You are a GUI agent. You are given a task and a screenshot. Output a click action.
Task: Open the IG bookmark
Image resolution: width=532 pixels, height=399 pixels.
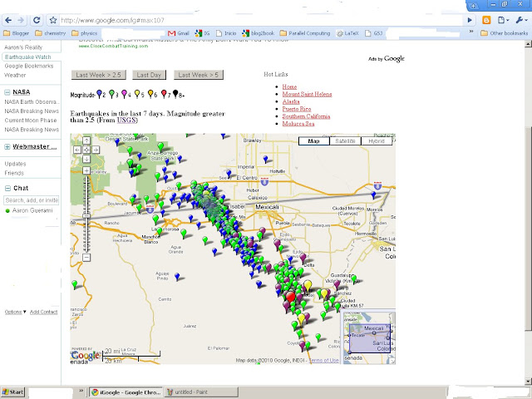(x=202, y=33)
